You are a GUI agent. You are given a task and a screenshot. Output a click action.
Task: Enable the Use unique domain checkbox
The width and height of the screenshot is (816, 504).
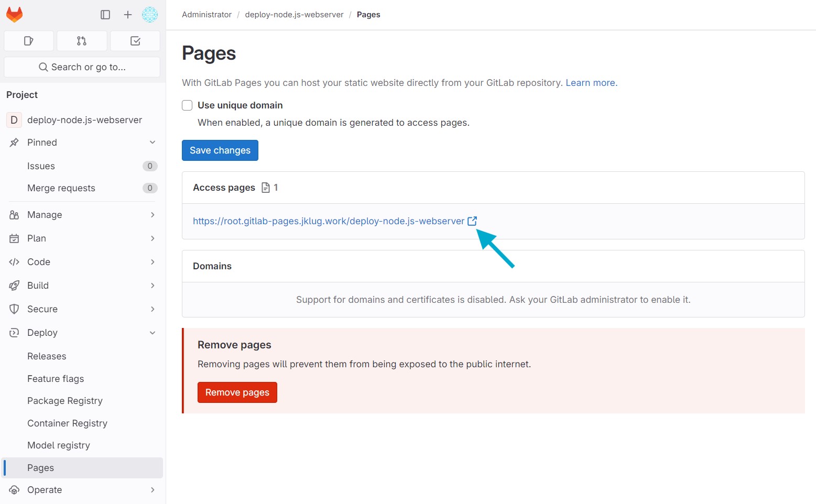[187, 105]
